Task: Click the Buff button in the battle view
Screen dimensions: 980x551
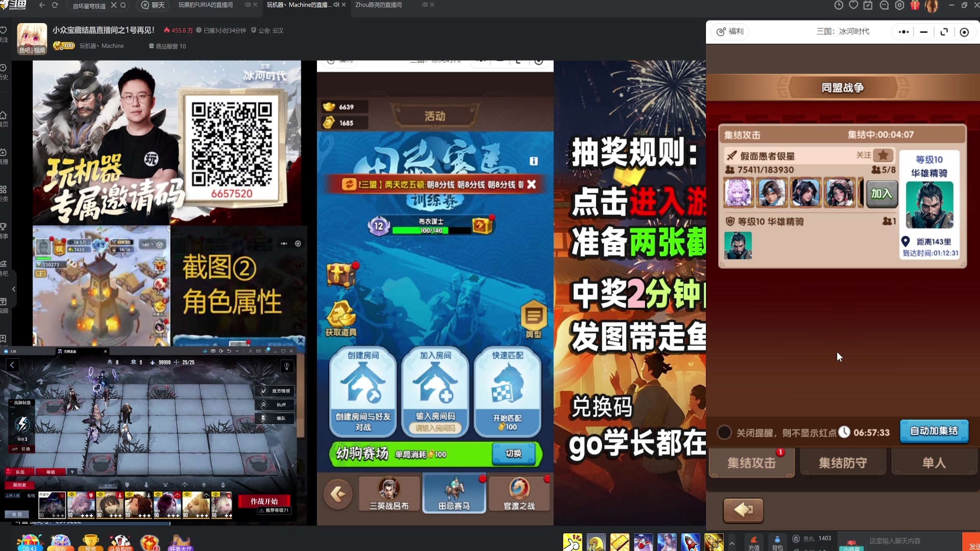Action: pyautogui.click(x=276, y=405)
